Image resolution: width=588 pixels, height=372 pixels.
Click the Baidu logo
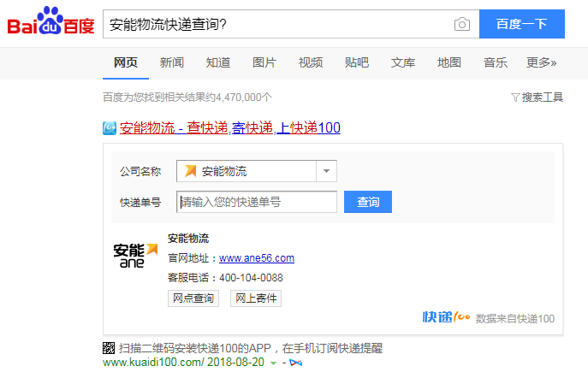click(51, 21)
